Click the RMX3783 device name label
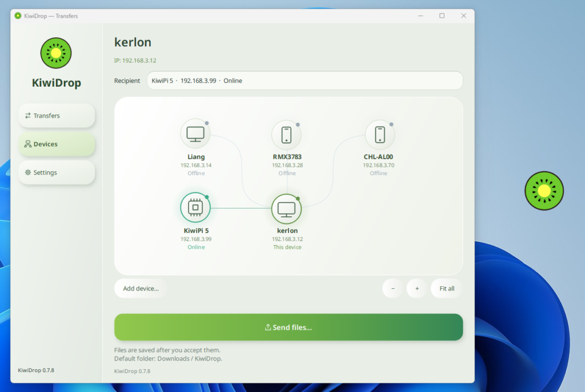 (x=287, y=157)
